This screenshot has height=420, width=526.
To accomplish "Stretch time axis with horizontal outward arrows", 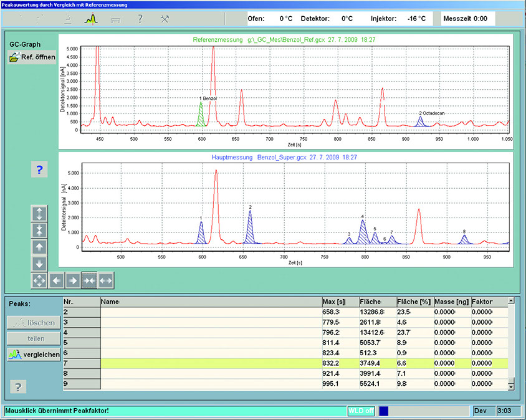I will pyautogui.click(x=106, y=280).
